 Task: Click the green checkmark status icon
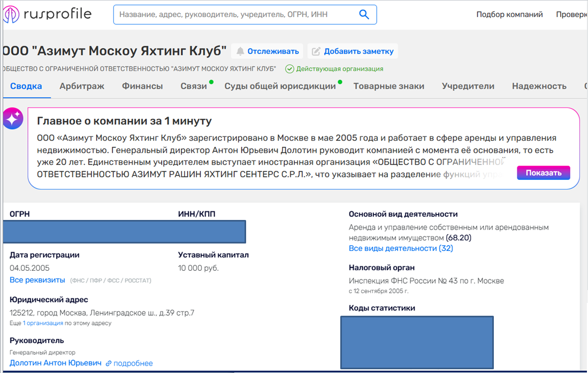(289, 69)
